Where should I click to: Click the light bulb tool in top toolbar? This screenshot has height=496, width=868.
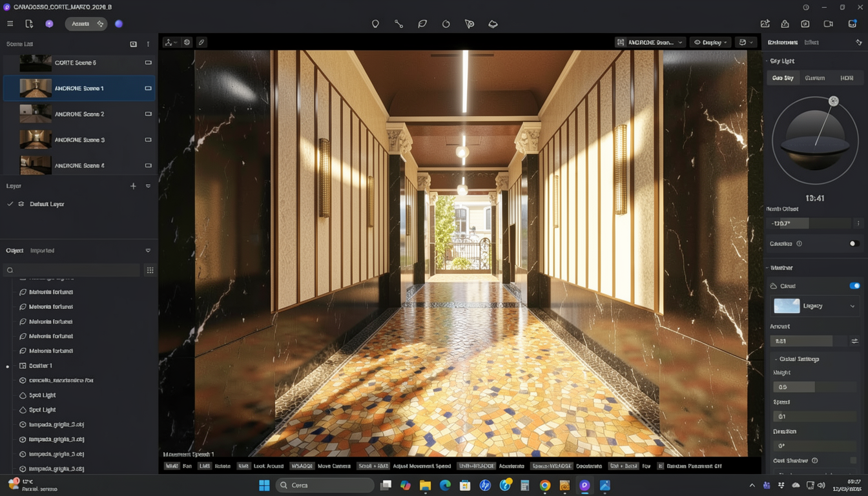375,24
